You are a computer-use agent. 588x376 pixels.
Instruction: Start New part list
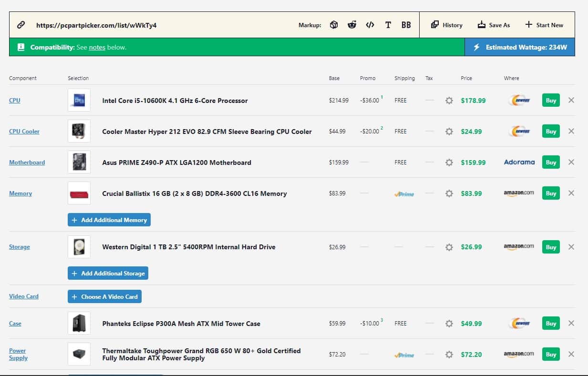click(x=544, y=25)
